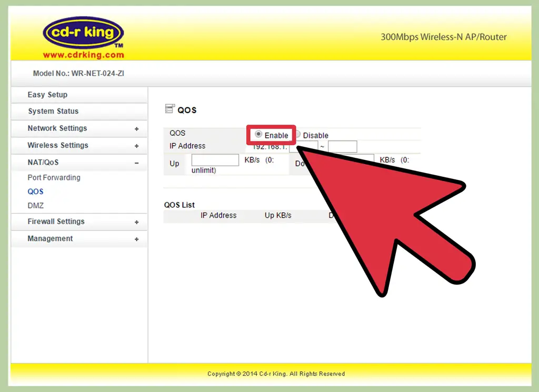The image size is (539, 392).
Task: Click the www.cdrking.com link
Action: point(83,55)
